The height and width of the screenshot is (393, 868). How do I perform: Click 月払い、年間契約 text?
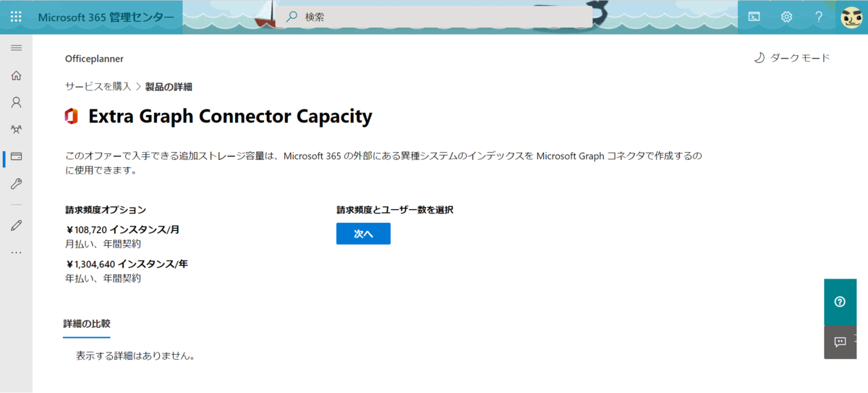coord(103,245)
